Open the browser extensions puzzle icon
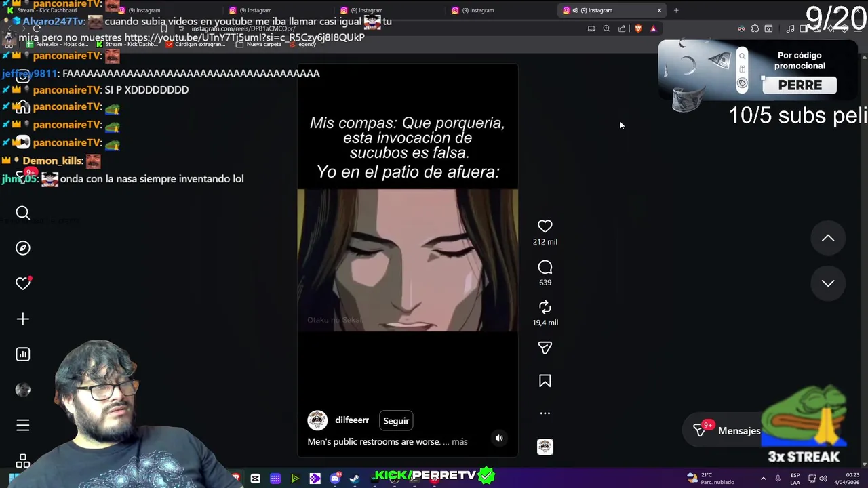The width and height of the screenshot is (868, 488). coord(755,28)
